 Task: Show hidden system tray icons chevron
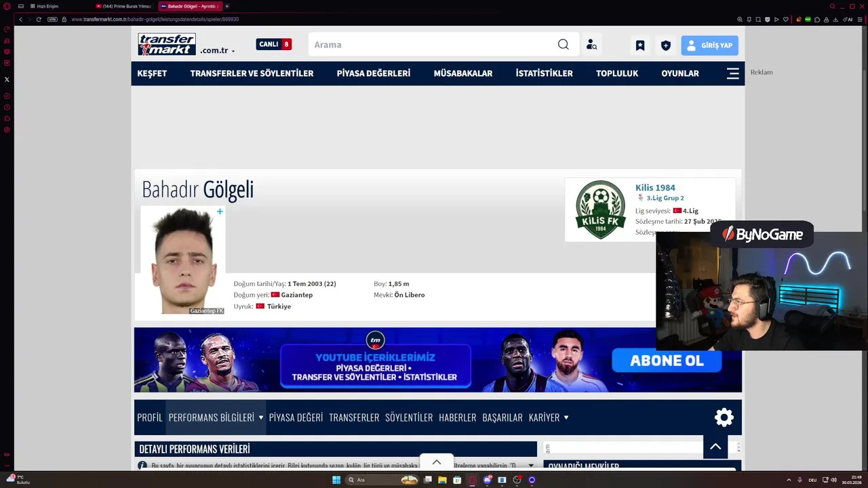click(x=789, y=480)
